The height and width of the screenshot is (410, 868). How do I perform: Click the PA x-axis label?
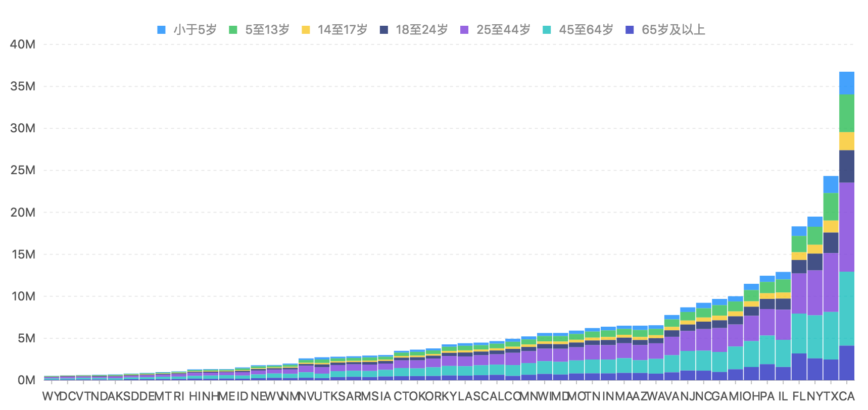[767, 396]
